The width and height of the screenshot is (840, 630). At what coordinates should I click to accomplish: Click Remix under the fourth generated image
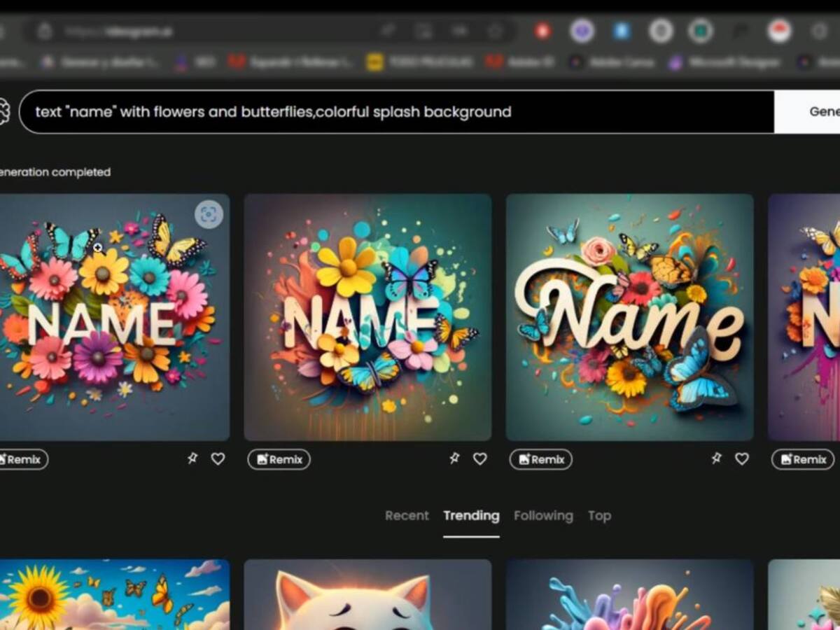pos(802,459)
